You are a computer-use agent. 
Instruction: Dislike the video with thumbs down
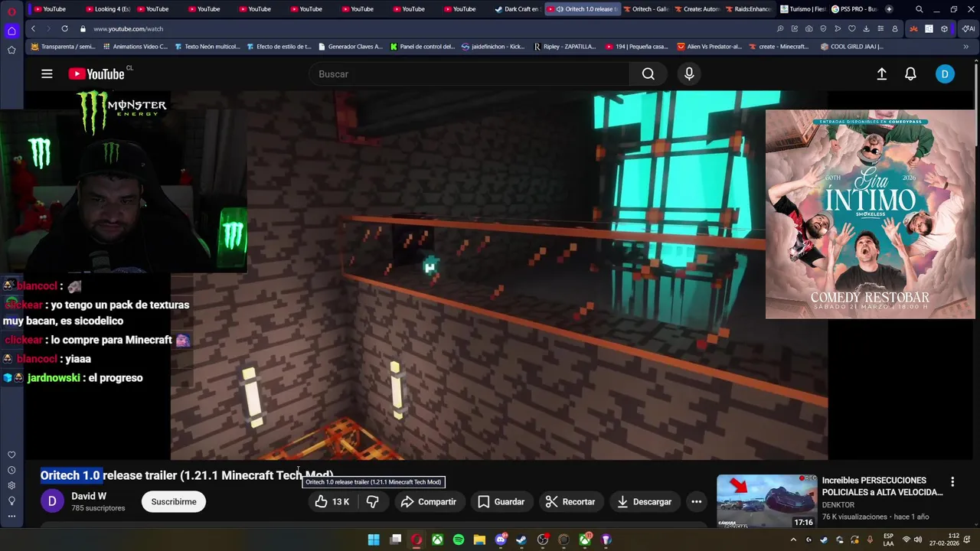pyautogui.click(x=373, y=502)
